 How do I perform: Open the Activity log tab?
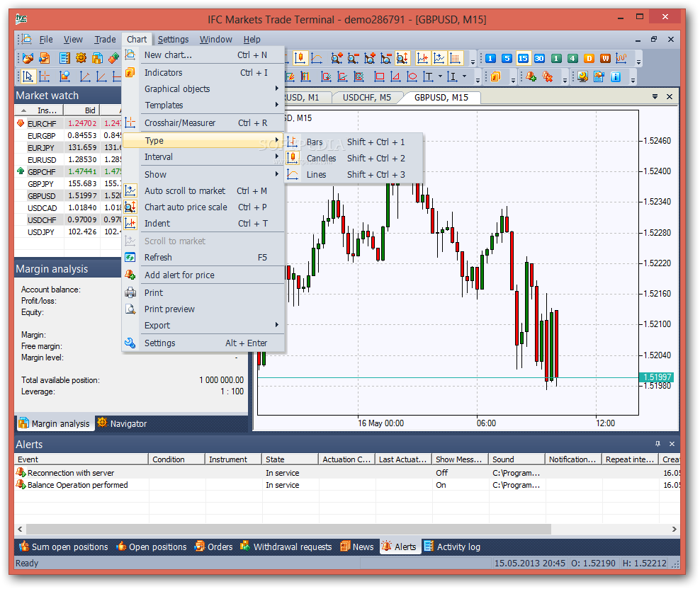click(452, 547)
